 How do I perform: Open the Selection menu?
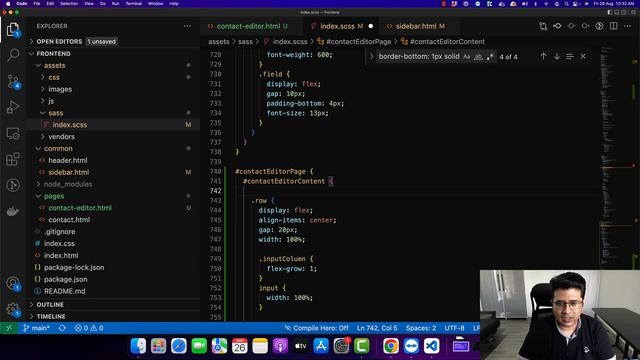click(x=69, y=4)
